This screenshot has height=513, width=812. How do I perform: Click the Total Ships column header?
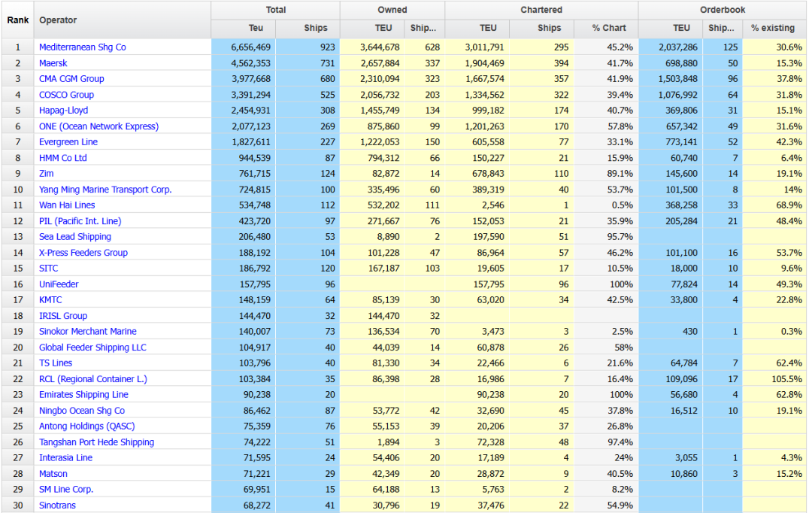coord(308,29)
